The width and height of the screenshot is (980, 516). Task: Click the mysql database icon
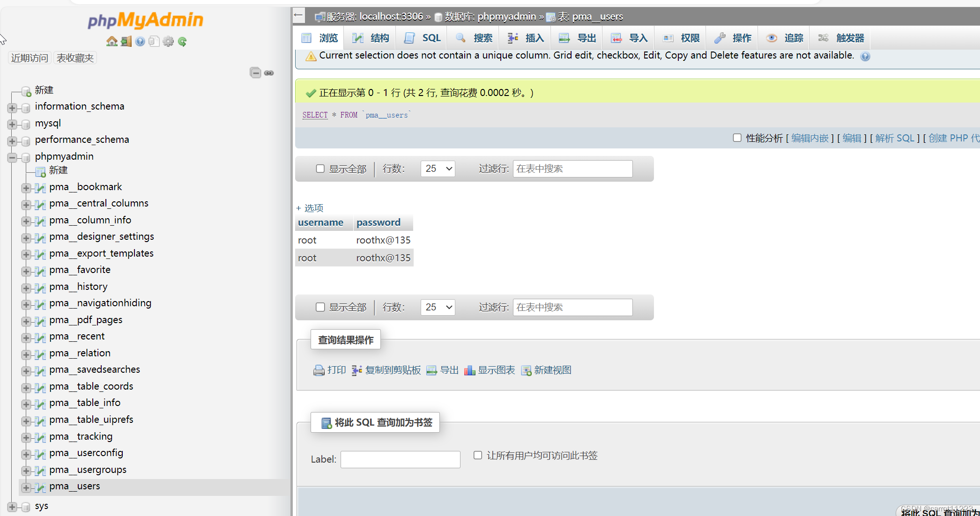(x=26, y=124)
